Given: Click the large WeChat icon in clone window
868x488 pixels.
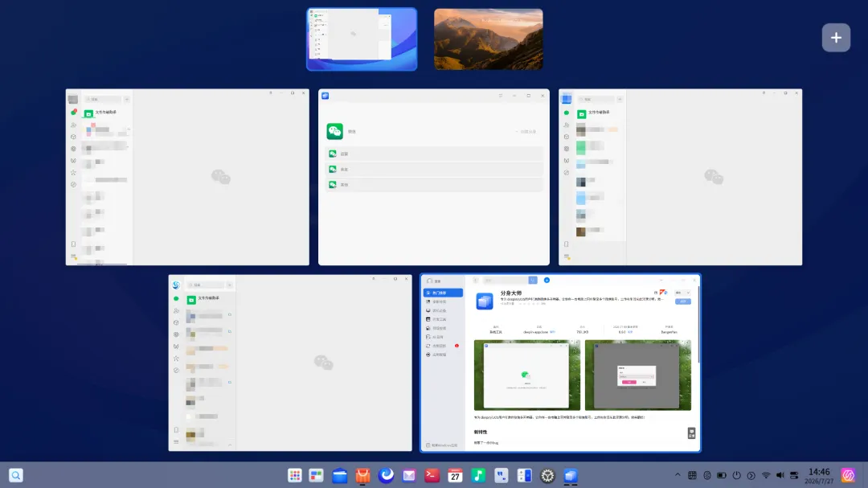Looking at the screenshot, I should 335,131.
